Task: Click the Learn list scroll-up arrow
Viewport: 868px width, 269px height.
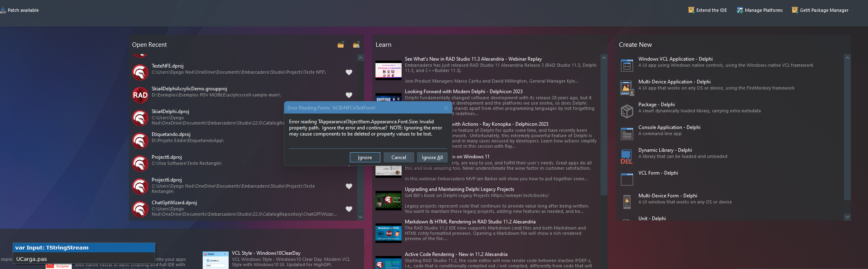Action: tap(604, 58)
